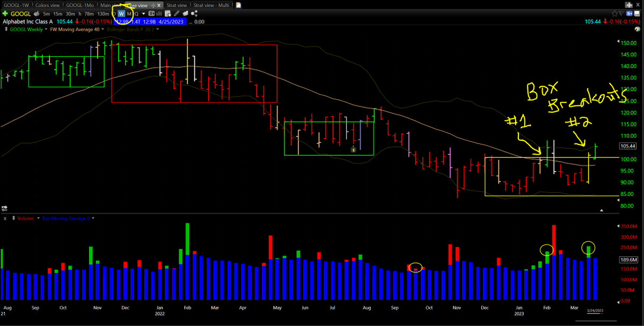Image resolution: width=644 pixels, height=326 pixels.
Task: Open FW Moving Average 40 dropdown arrow
Action: (x=103, y=29)
